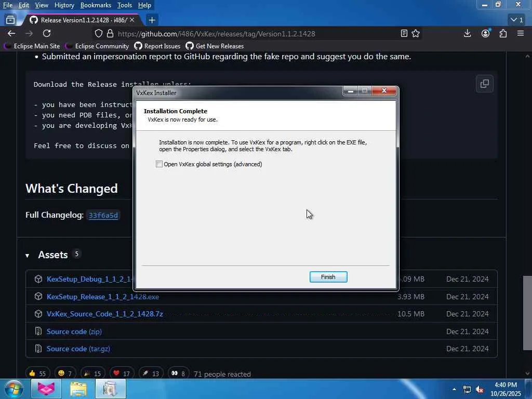Viewport: 532px width, 399px height.
Task: Click the page vertical scrollbar thumb
Action: (x=527, y=312)
